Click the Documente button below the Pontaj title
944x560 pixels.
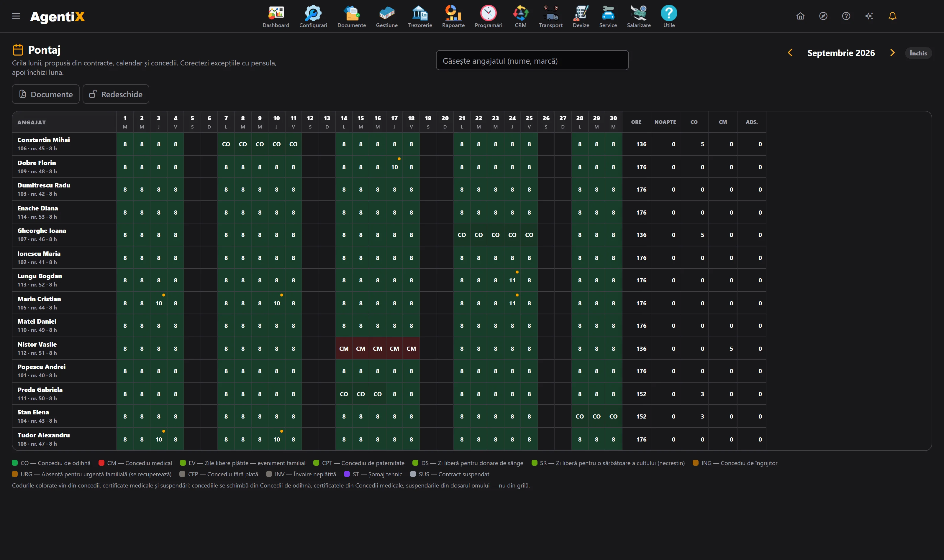point(46,94)
